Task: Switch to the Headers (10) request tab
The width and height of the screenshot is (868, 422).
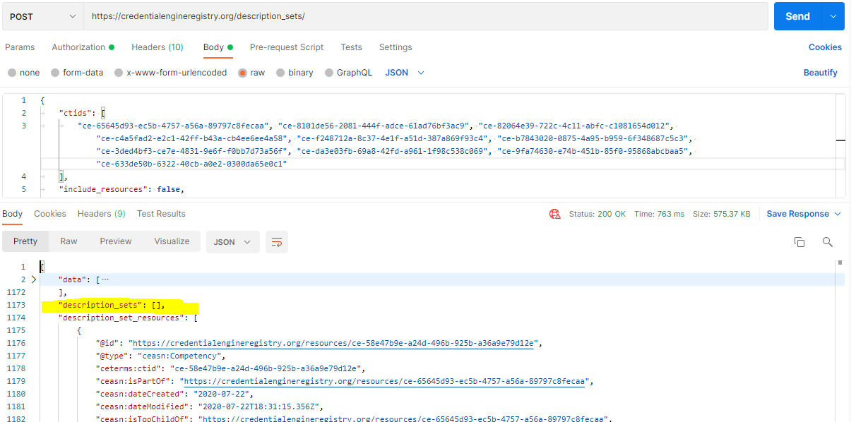Action: [x=157, y=47]
